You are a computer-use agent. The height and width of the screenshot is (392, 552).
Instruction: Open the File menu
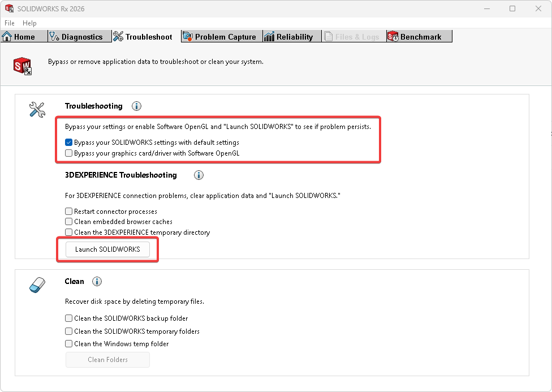10,23
